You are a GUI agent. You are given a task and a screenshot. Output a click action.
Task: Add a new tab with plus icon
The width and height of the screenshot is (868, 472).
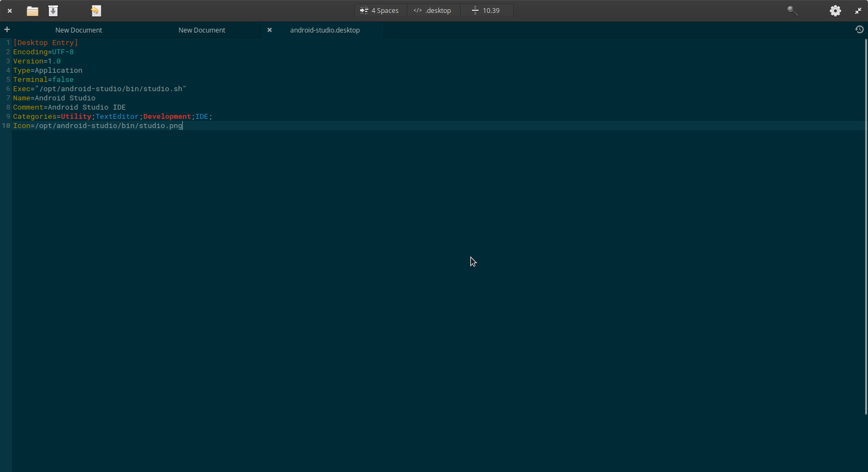coord(7,29)
